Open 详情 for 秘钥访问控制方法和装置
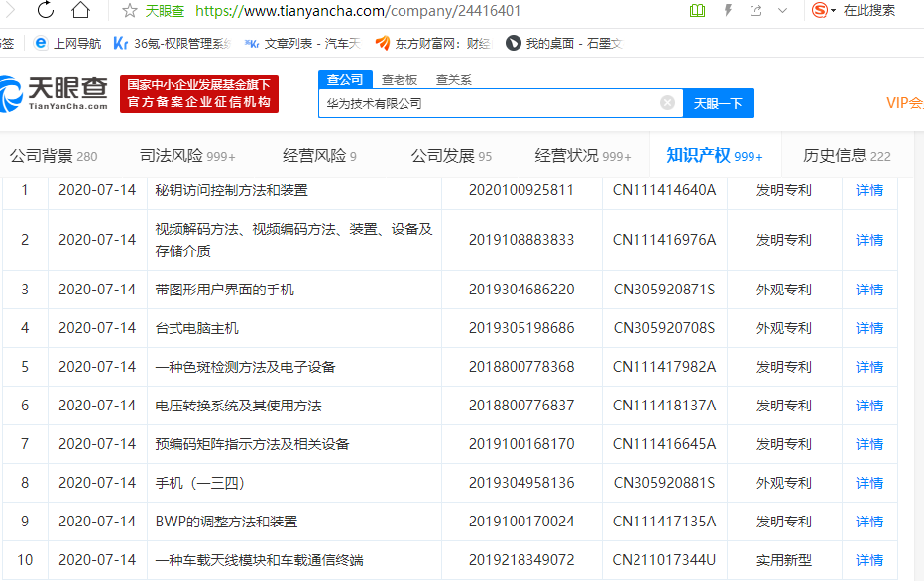 869,190
